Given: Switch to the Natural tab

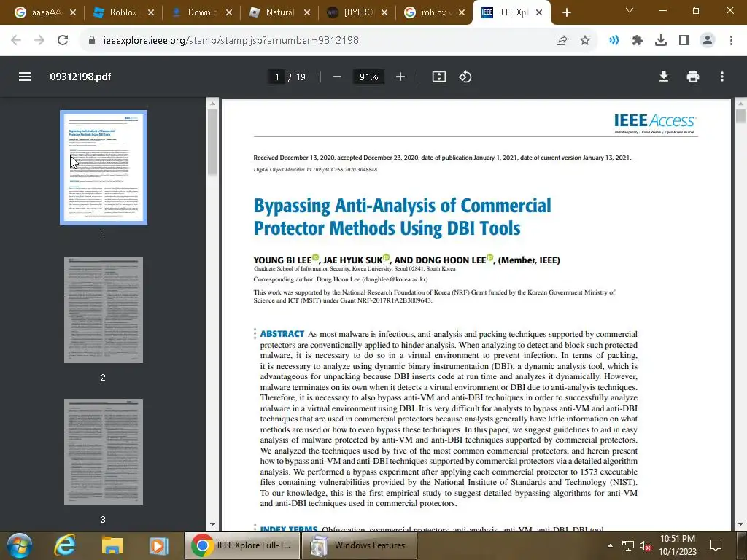Looking at the screenshot, I should 279,12.
